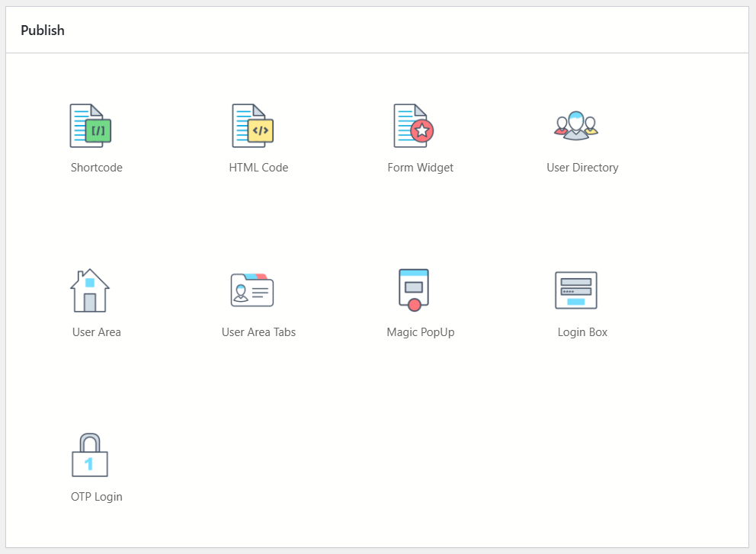The width and height of the screenshot is (756, 554).
Task: Open the OTP Login padlock icon
Action: [90, 455]
